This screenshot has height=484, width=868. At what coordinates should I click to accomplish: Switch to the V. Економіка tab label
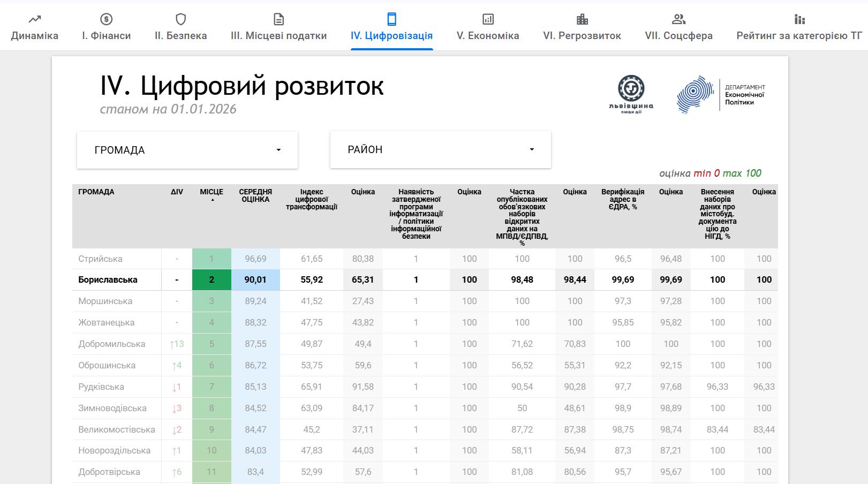[488, 36]
